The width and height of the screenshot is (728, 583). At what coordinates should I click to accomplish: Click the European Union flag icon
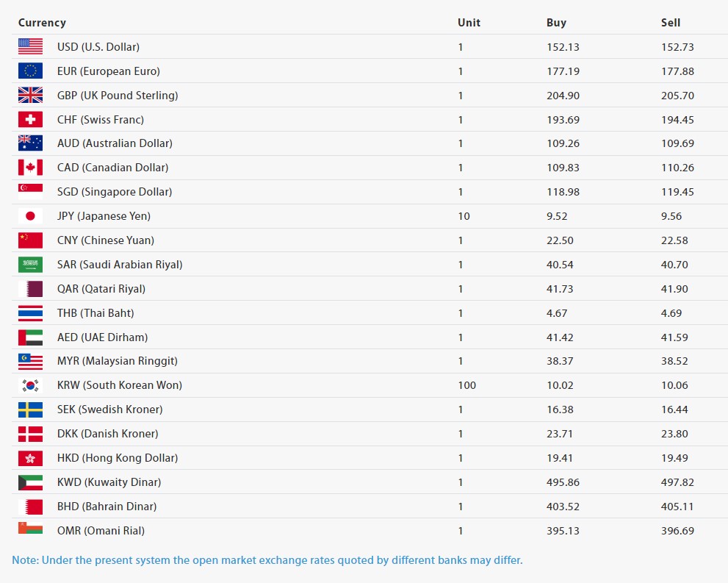[30, 71]
